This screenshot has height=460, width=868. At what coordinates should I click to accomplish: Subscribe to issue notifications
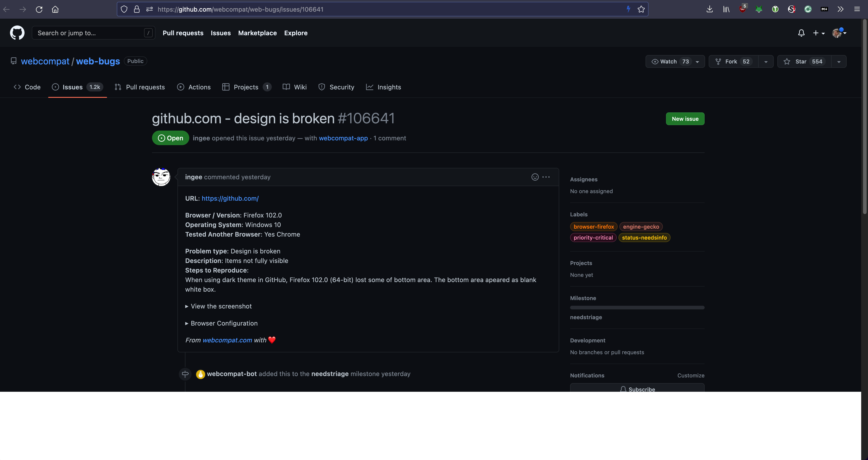[637, 389]
